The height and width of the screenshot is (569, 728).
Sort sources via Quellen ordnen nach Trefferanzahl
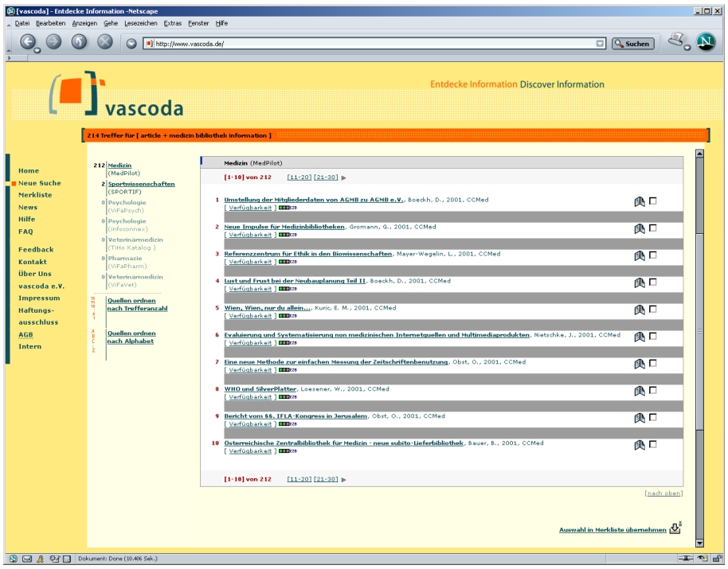tap(138, 304)
